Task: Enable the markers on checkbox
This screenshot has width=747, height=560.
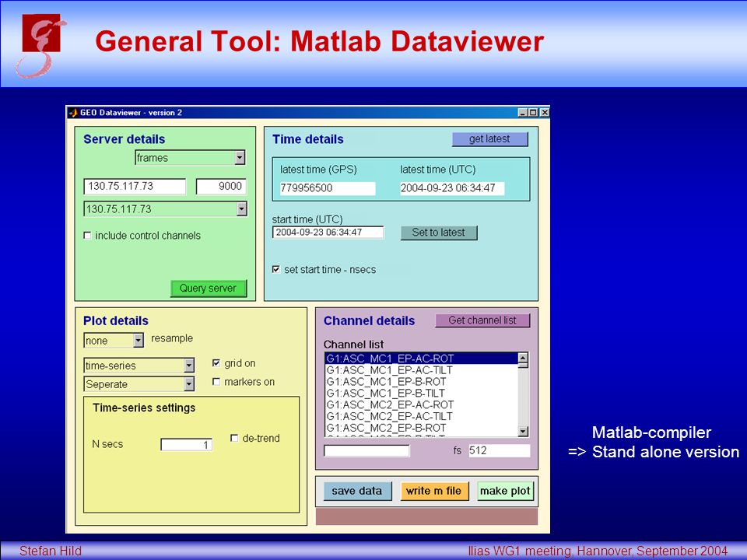Action: [x=216, y=382]
